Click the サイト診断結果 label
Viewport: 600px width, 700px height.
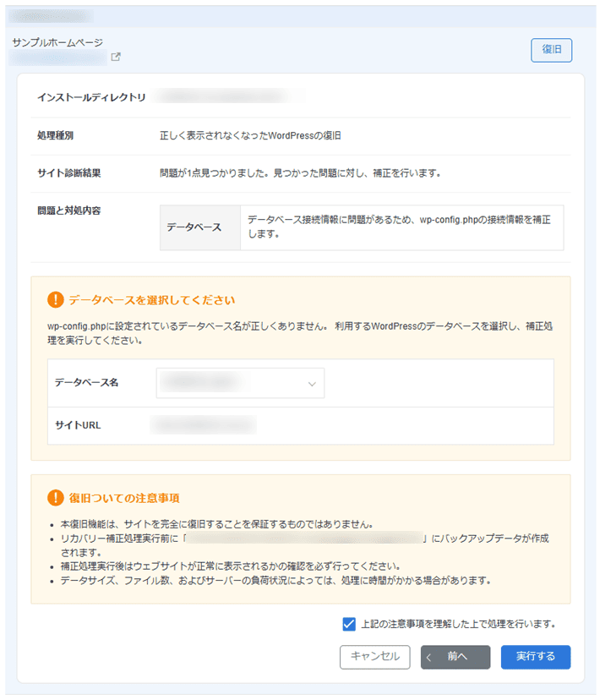[x=68, y=172]
